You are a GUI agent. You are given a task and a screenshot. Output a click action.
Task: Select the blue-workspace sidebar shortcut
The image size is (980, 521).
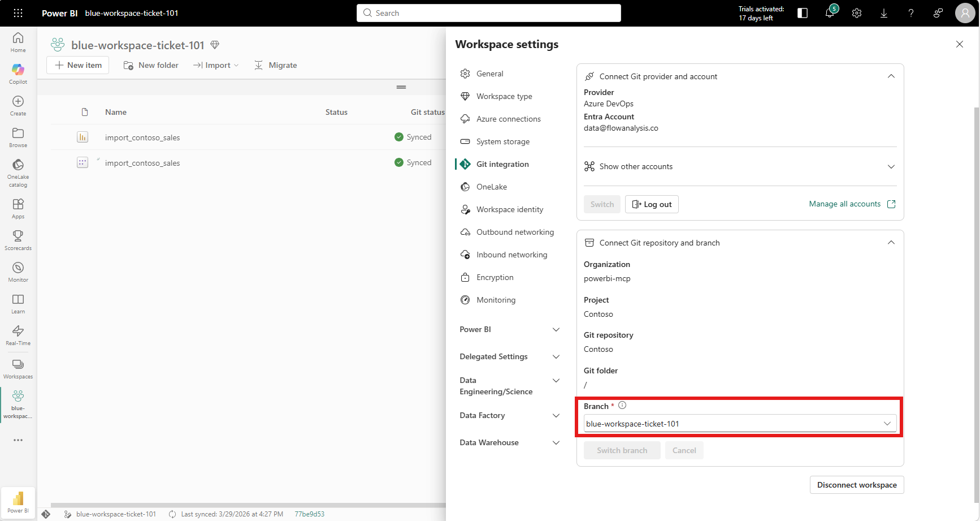click(x=18, y=404)
